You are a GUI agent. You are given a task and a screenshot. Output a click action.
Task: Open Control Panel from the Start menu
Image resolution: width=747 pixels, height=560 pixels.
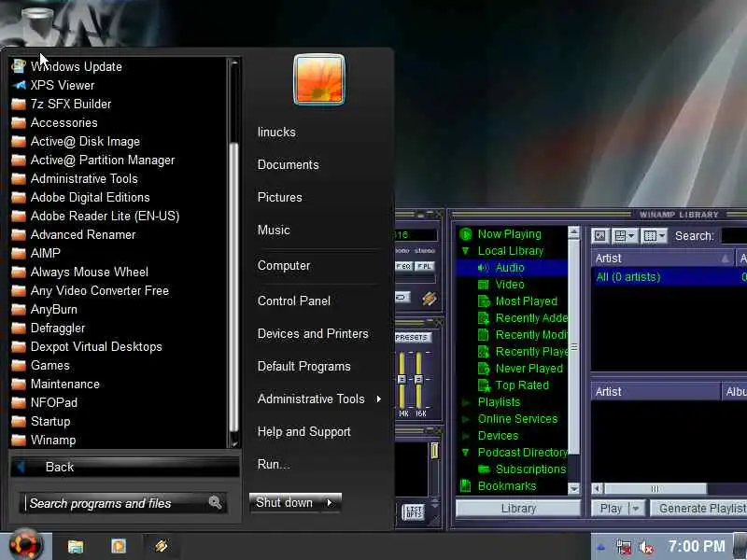(294, 301)
